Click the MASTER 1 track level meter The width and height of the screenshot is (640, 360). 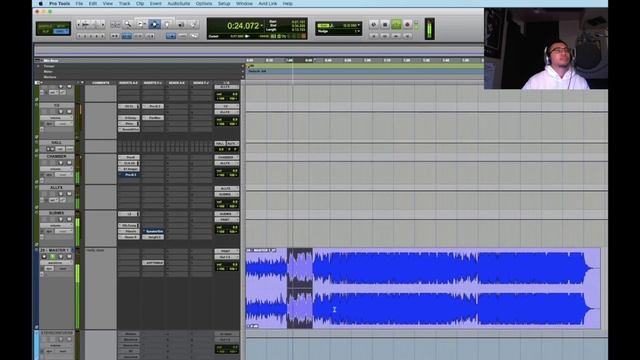pyautogui.click(x=78, y=288)
